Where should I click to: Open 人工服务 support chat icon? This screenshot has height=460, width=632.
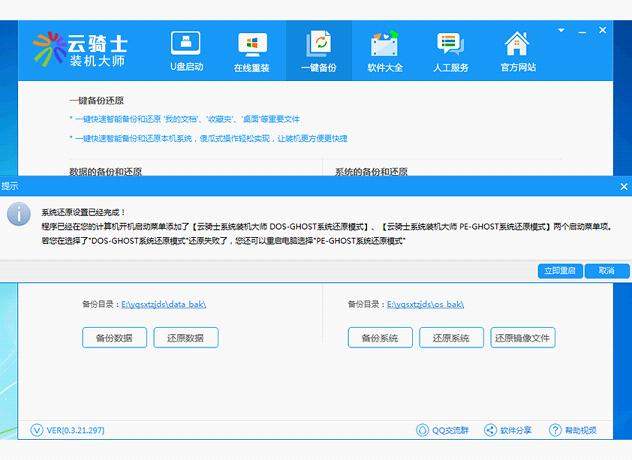click(x=451, y=52)
